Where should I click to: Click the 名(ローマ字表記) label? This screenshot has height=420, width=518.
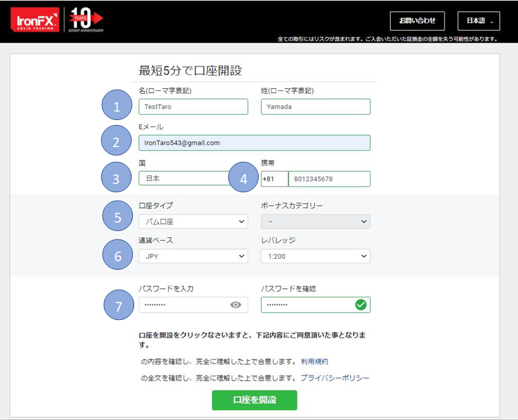(165, 90)
